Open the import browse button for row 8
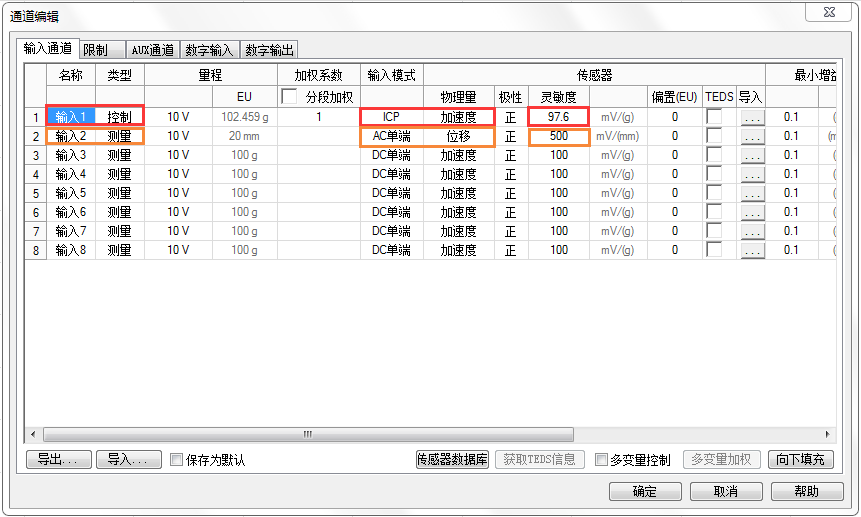Screen dimensions: 861x517 [752, 251]
